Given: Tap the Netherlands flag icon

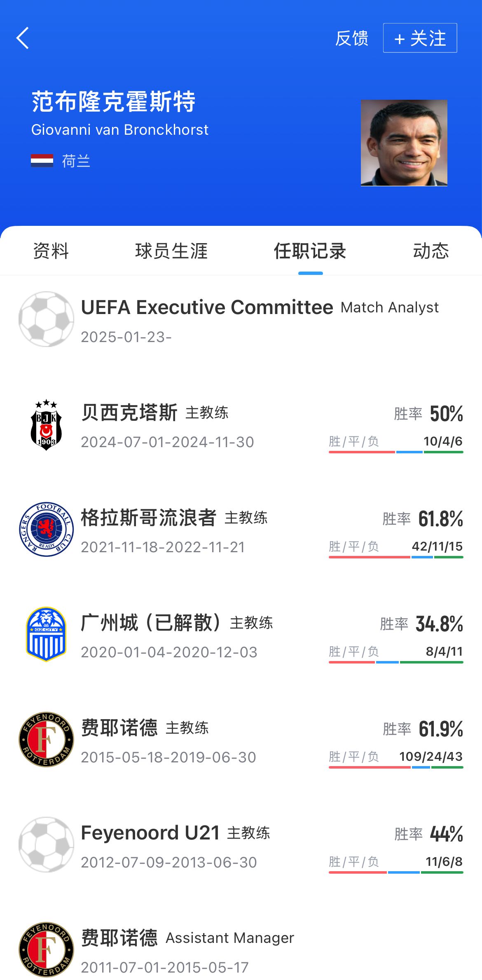Looking at the screenshot, I should pos(42,161).
